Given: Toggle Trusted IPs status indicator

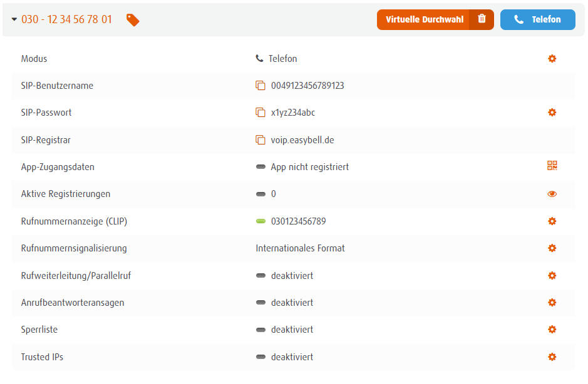Looking at the screenshot, I should [x=260, y=357].
